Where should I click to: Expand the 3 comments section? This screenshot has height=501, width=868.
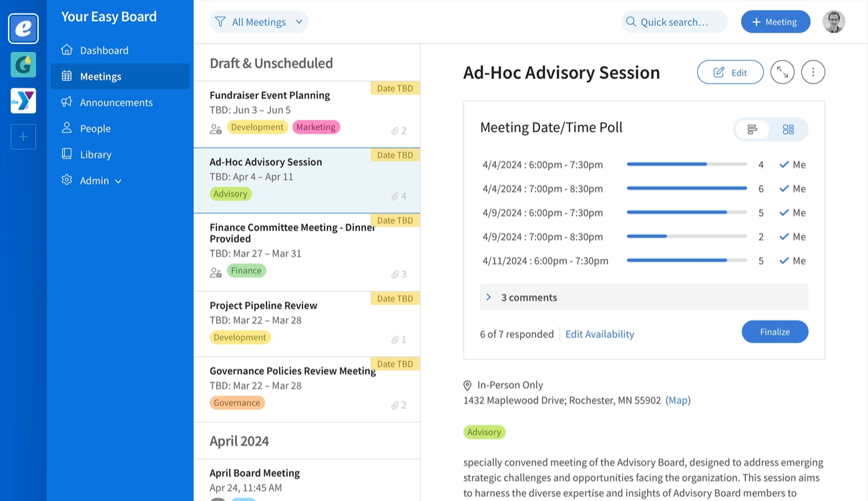(644, 297)
